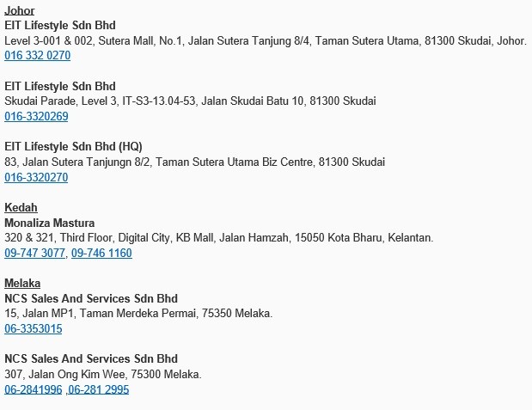Screen dimensions: 532x410
Task: Click the Kedah state heading
Action: tap(21, 207)
